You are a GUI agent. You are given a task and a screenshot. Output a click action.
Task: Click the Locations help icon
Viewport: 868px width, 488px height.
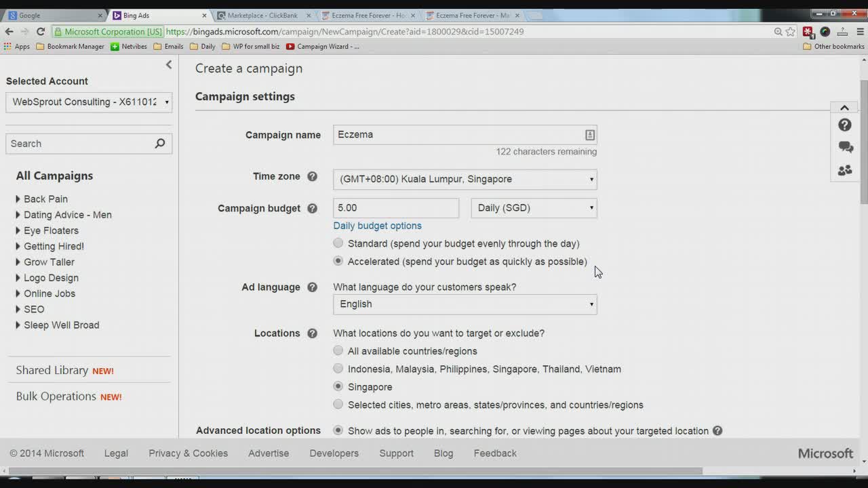[312, 333]
